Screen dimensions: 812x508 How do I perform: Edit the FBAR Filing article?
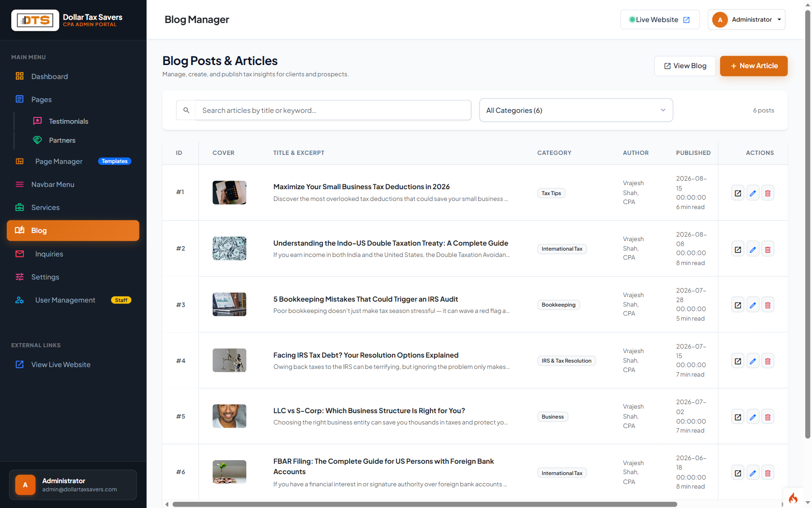752,473
